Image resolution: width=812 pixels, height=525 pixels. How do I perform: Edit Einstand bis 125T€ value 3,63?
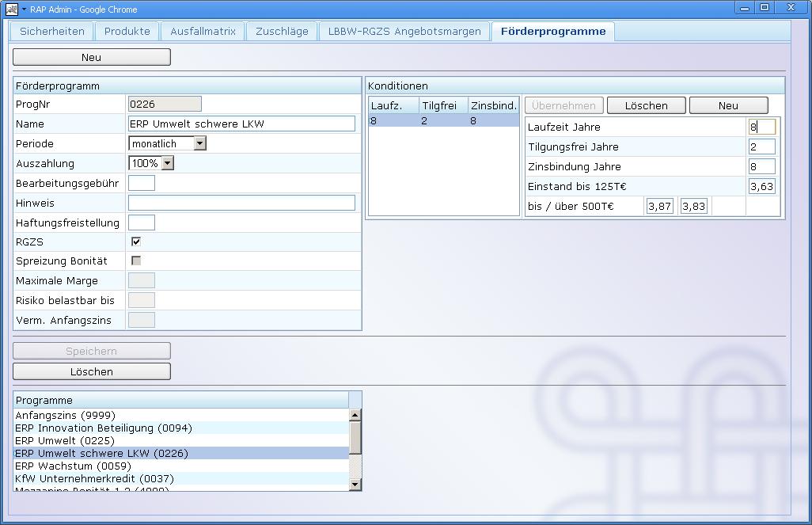click(762, 186)
